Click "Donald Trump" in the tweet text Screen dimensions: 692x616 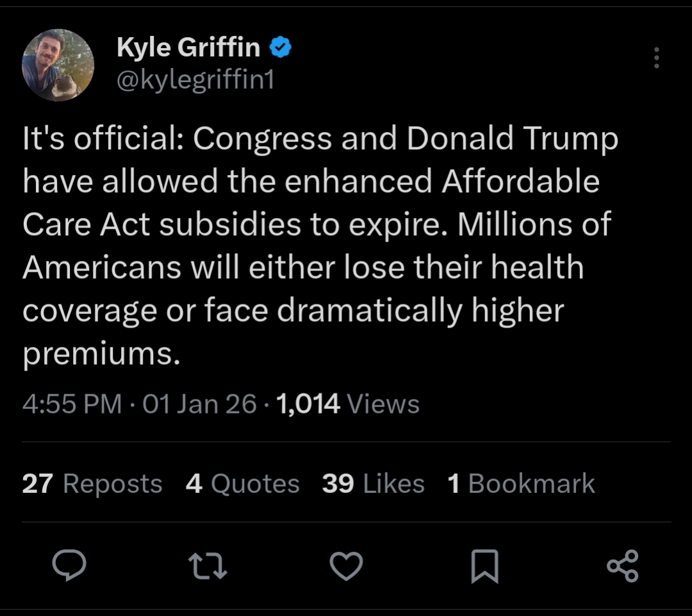tap(512, 139)
